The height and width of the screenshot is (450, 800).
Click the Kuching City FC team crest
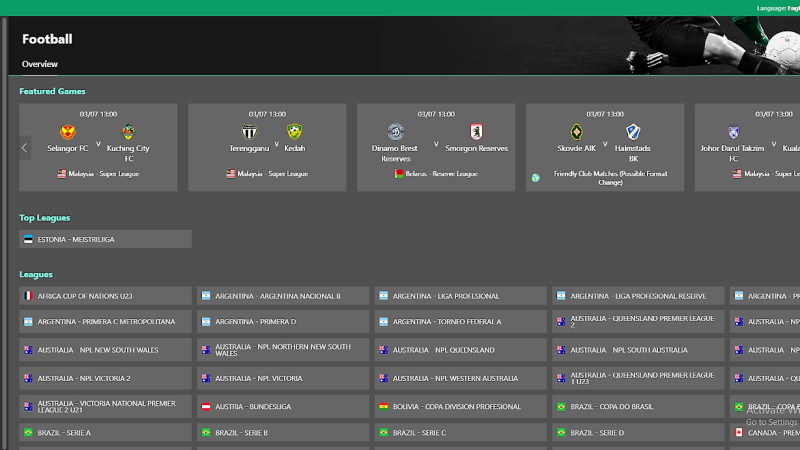tap(128, 132)
